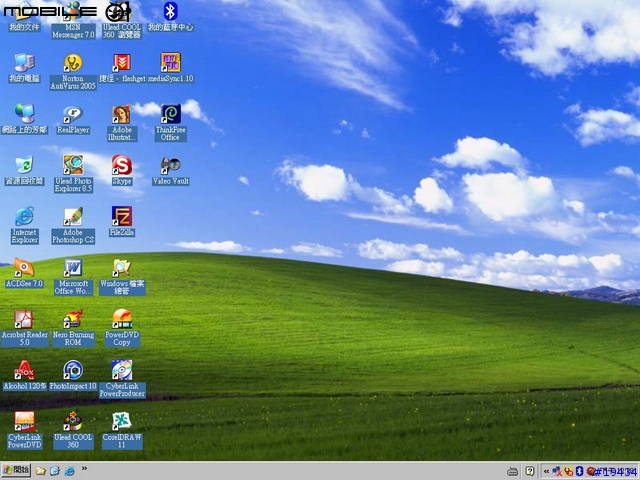Click the taskbar clock

tap(616, 472)
